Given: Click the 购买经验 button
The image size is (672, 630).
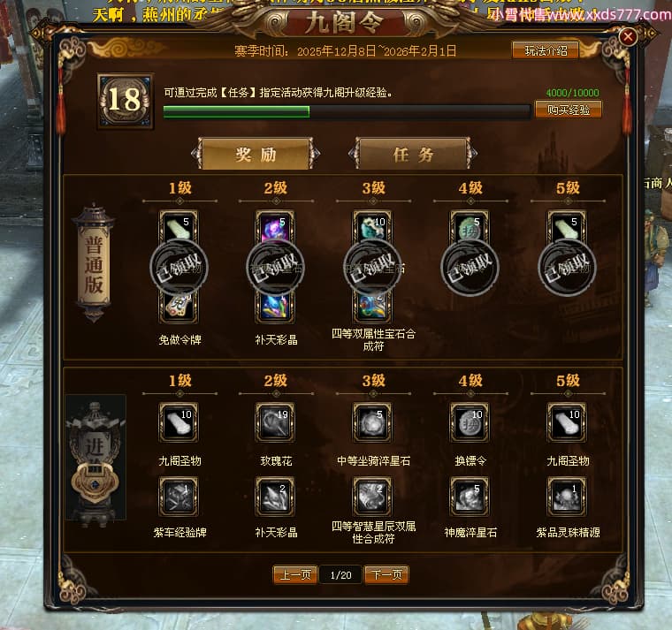Looking at the screenshot, I should coord(569,110).
